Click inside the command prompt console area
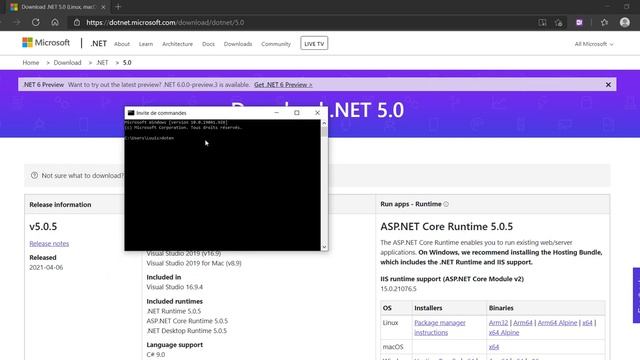This screenshot has width=640, height=360. coord(222,185)
